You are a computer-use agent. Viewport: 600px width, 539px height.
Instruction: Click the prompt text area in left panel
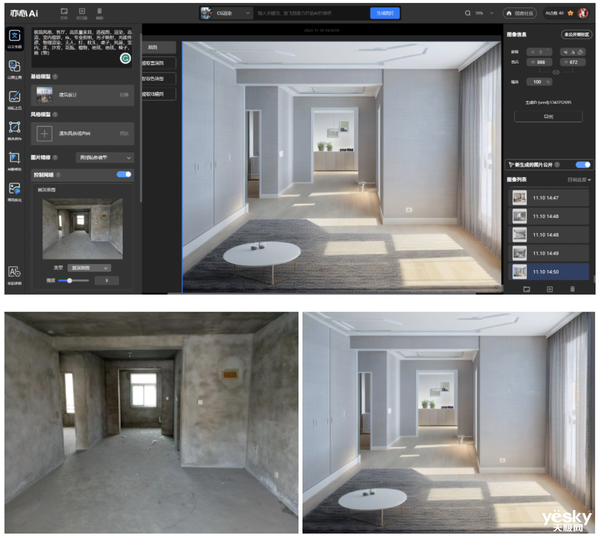82,48
